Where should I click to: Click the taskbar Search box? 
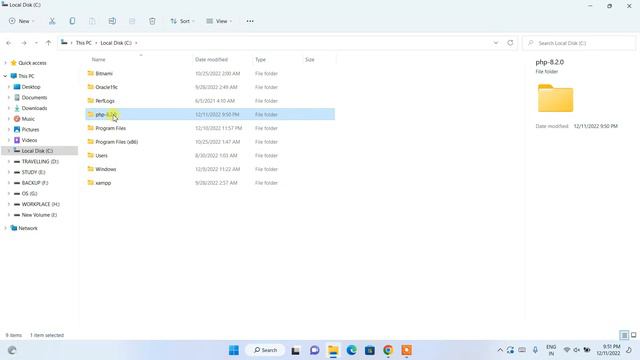click(265, 350)
